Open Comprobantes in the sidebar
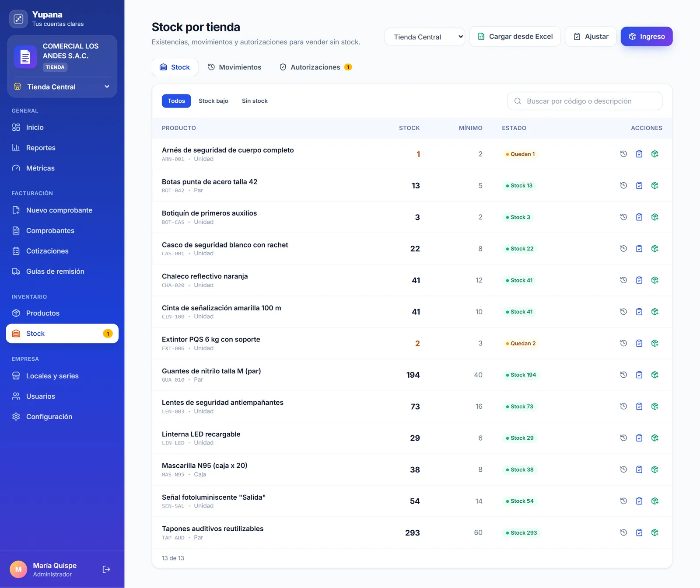The width and height of the screenshot is (700, 588). click(x=62, y=230)
